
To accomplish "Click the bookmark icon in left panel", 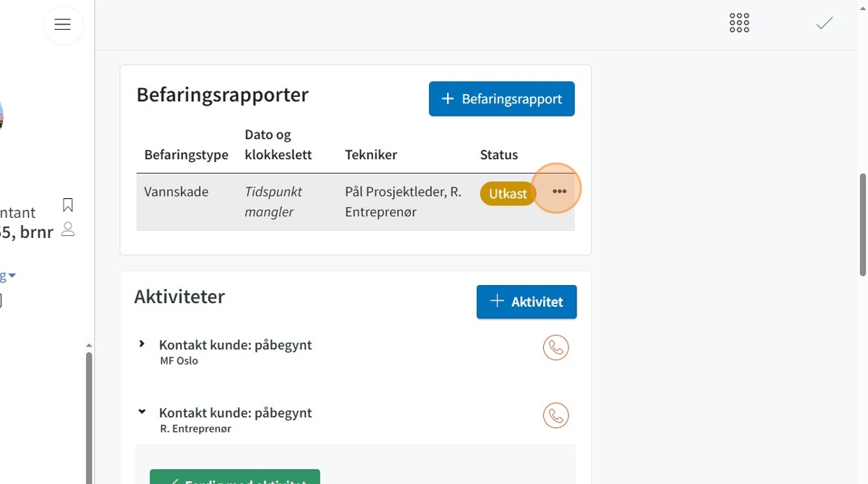I will click(68, 205).
